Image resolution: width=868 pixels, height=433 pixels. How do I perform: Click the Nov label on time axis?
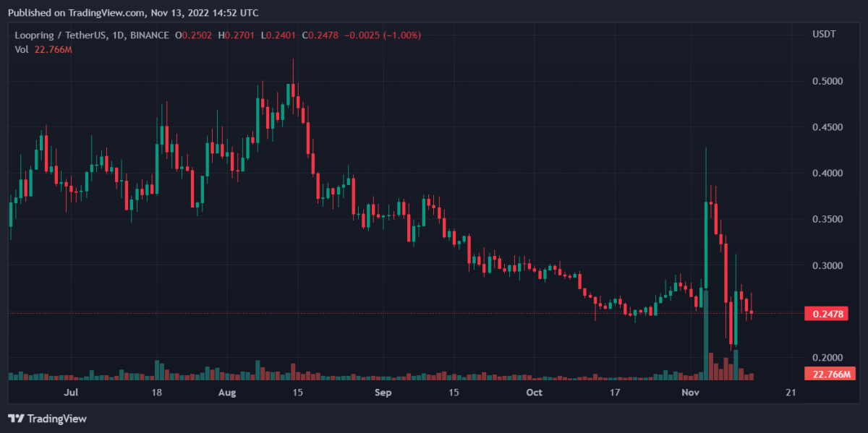691,393
